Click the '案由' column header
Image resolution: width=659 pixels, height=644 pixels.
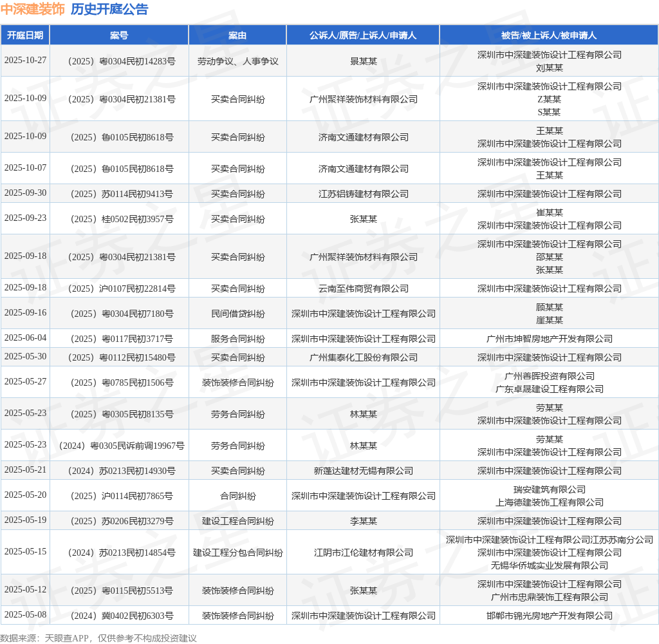point(237,35)
